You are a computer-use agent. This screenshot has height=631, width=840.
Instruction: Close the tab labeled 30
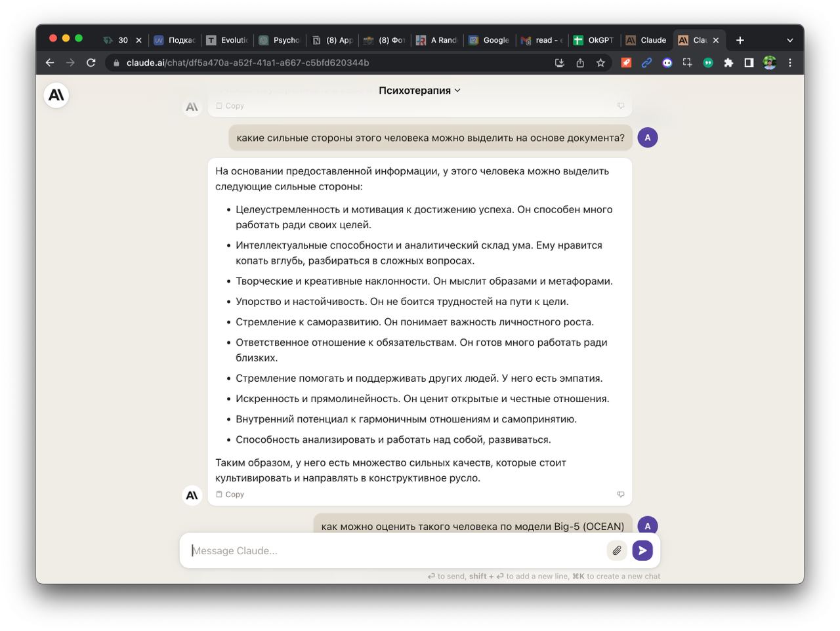(138, 40)
